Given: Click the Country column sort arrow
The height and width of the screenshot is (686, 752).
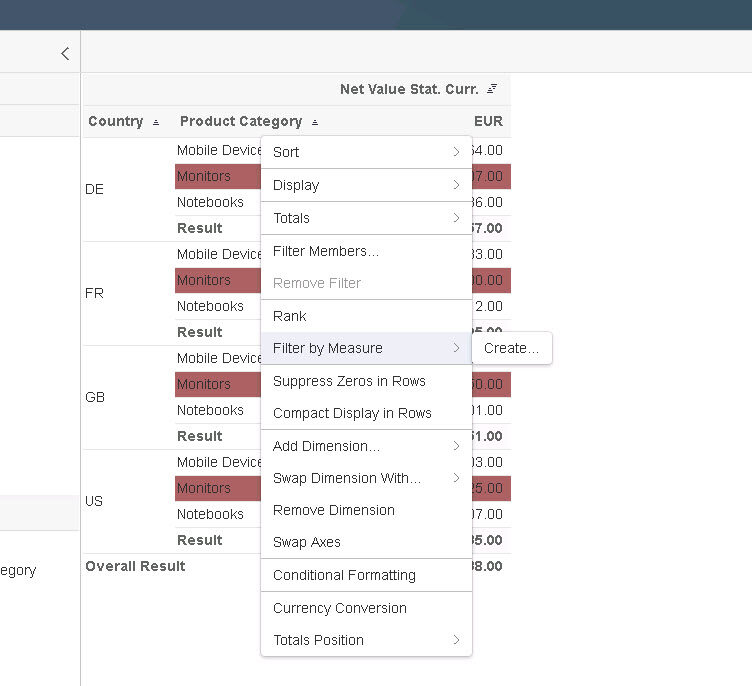Looking at the screenshot, I should coord(156,122).
